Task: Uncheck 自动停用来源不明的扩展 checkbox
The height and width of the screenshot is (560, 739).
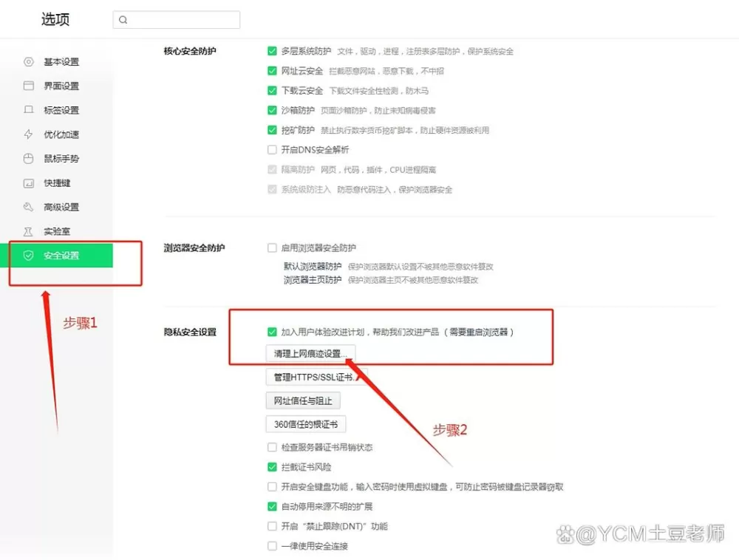Action: (272, 506)
